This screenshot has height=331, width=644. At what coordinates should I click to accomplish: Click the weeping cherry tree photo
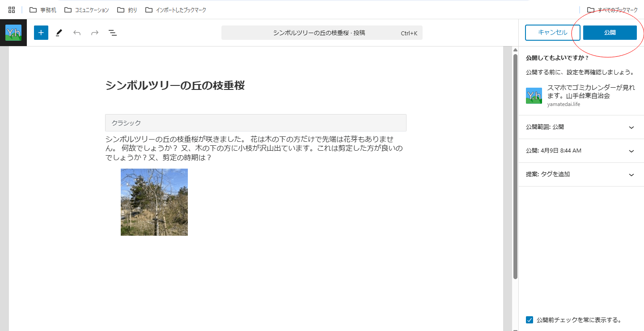(154, 202)
